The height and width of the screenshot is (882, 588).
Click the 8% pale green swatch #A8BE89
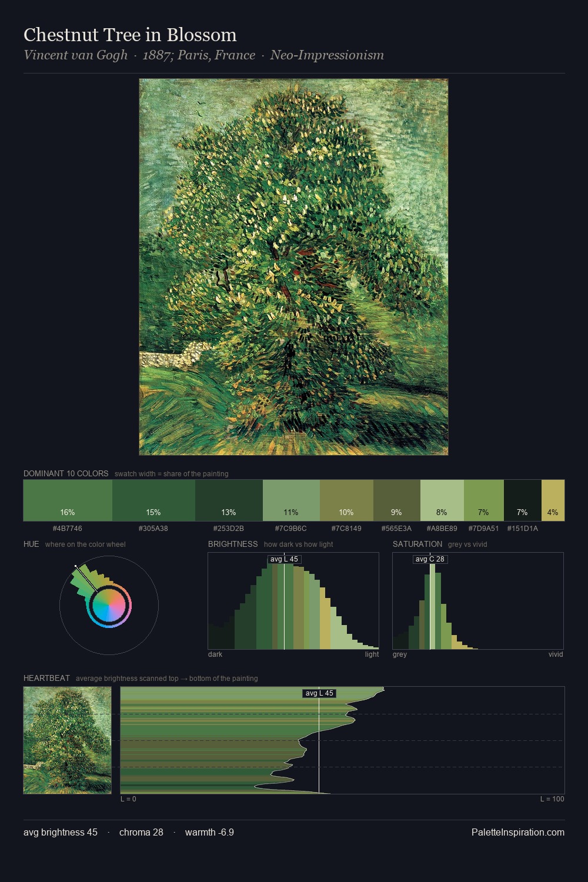coord(442,500)
